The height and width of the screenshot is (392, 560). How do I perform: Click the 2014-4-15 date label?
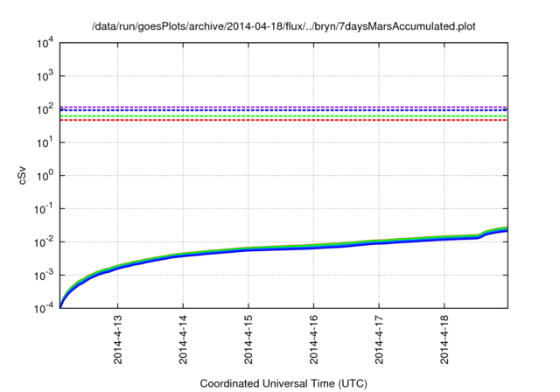pyautogui.click(x=248, y=339)
